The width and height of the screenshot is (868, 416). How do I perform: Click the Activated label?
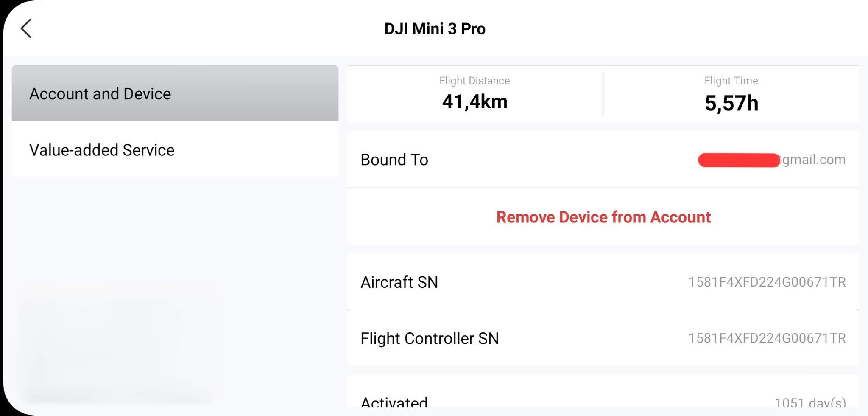(394, 402)
